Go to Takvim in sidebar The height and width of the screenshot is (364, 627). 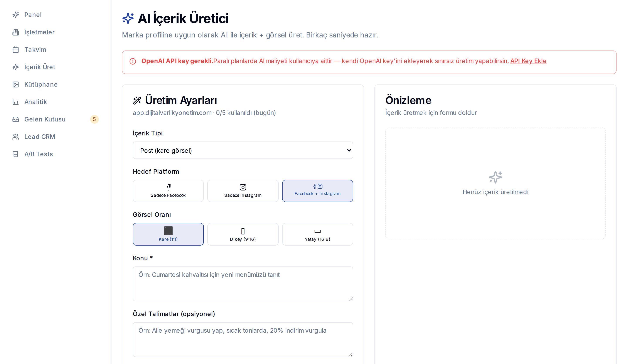55,49
